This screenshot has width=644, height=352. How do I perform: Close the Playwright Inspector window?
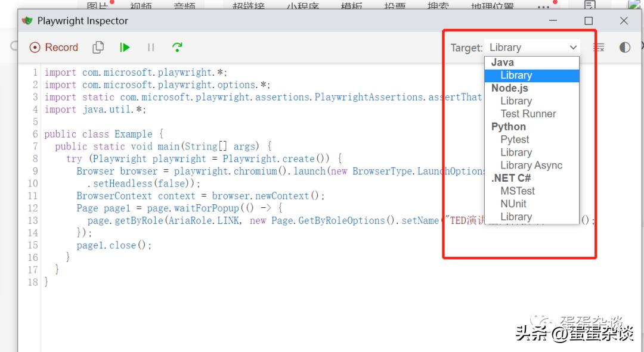(624, 20)
